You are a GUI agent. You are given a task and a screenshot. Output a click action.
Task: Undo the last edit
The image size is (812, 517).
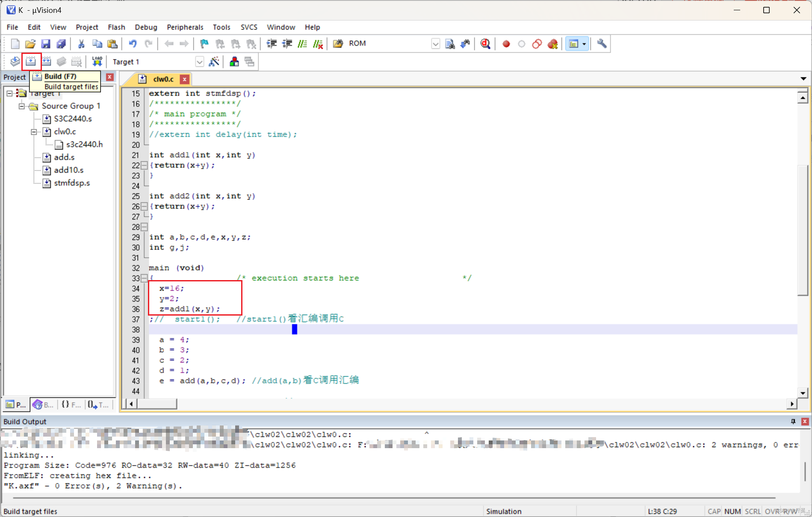(133, 44)
